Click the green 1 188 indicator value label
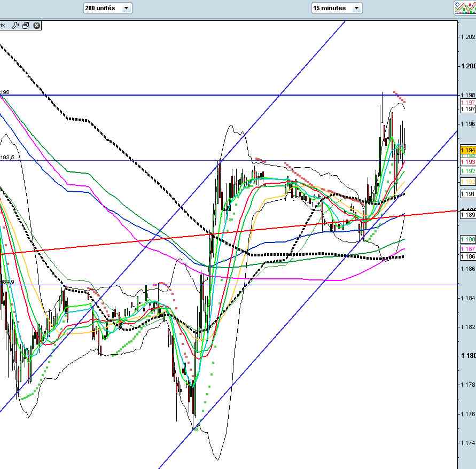Viewport: 476px width, 469px height. click(468, 239)
